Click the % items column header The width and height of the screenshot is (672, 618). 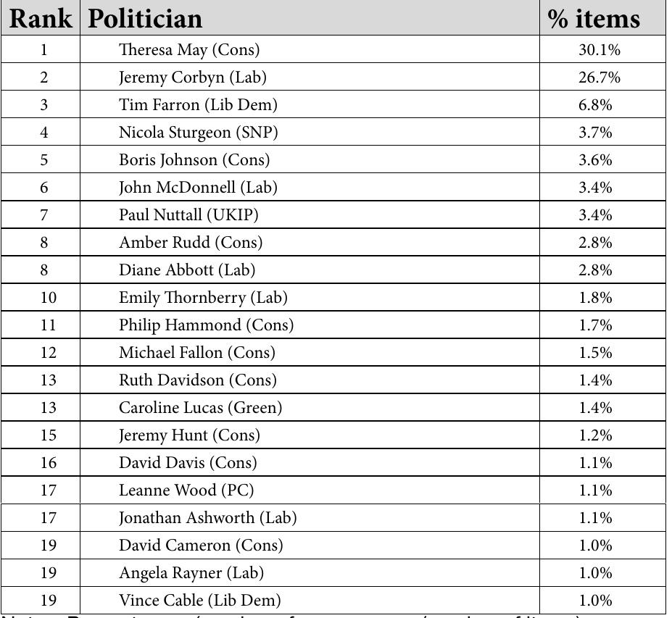594,19
